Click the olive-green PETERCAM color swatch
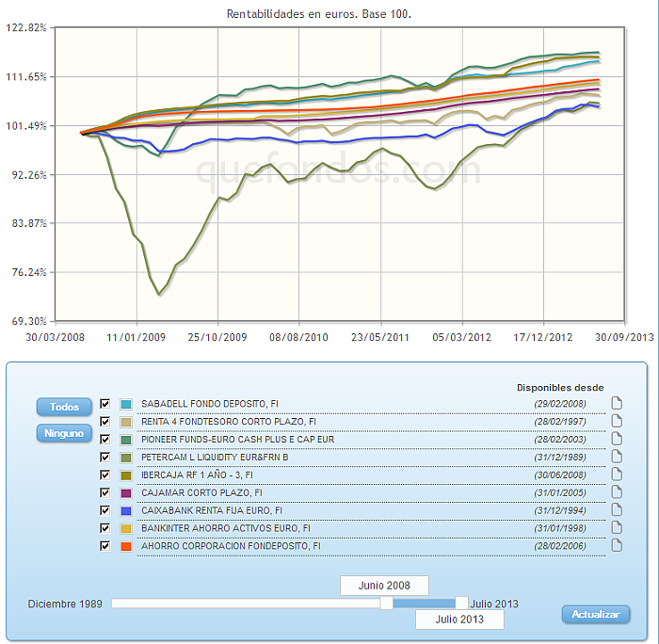The height and width of the screenshot is (644, 659). 125,458
